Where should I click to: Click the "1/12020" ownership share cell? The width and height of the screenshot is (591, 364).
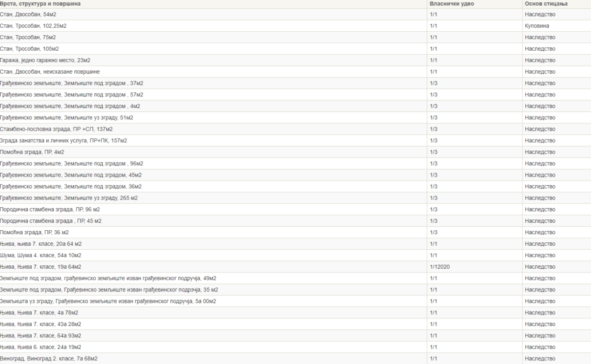coord(440,267)
